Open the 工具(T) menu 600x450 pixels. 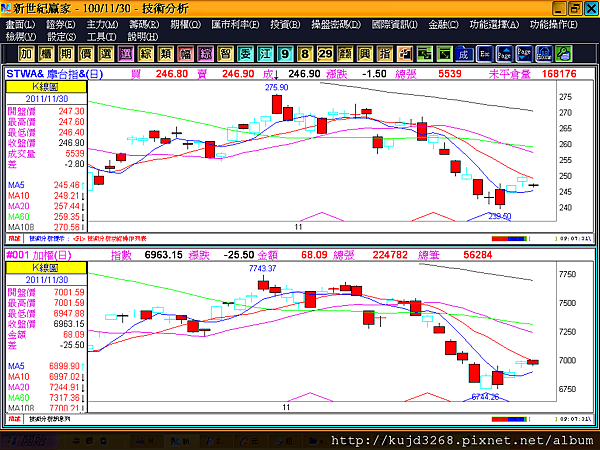point(101,37)
